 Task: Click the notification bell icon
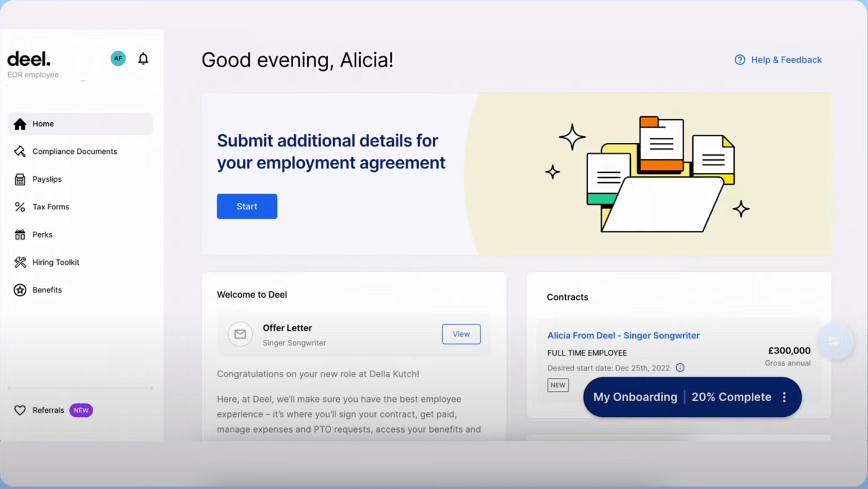pos(143,59)
